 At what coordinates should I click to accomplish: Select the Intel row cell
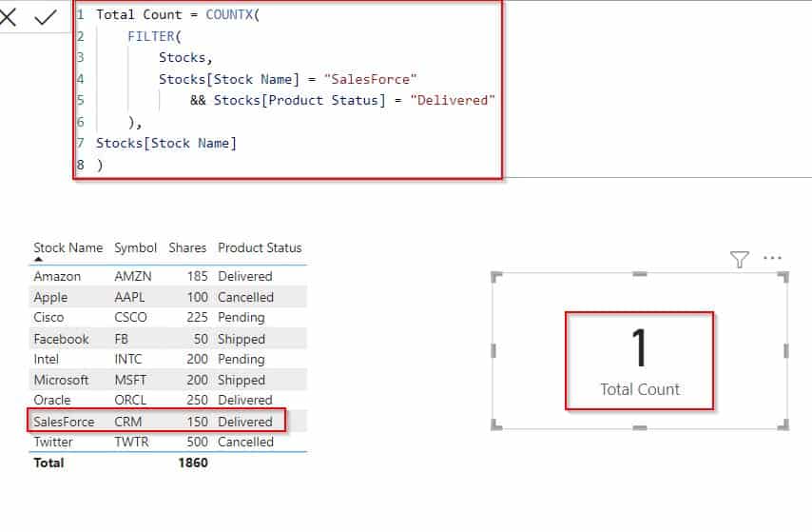[x=46, y=360]
